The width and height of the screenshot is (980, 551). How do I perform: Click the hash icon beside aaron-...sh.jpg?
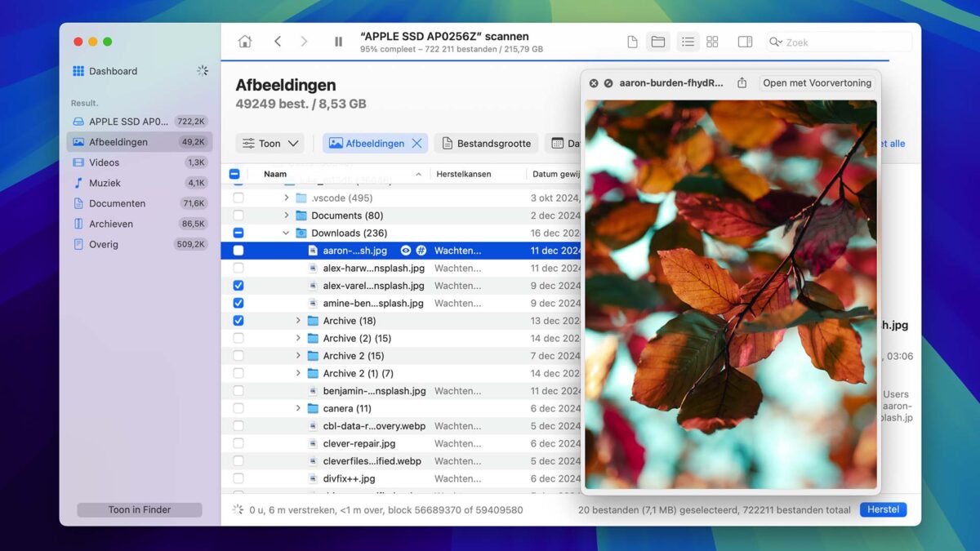tap(421, 251)
